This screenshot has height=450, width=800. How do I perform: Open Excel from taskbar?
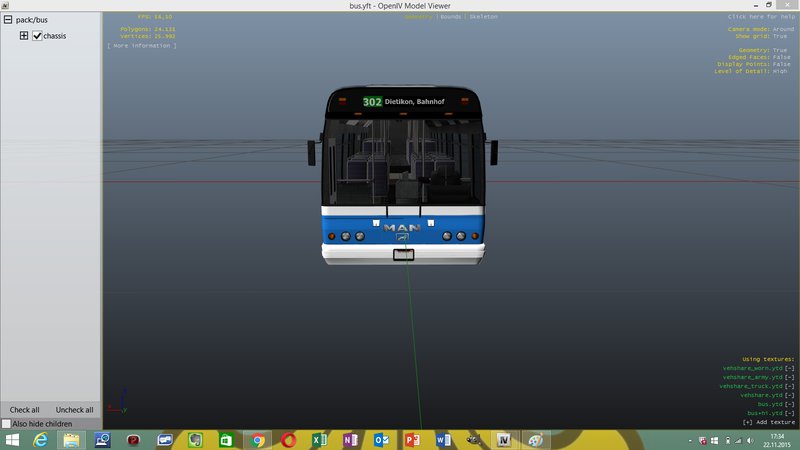click(319, 440)
